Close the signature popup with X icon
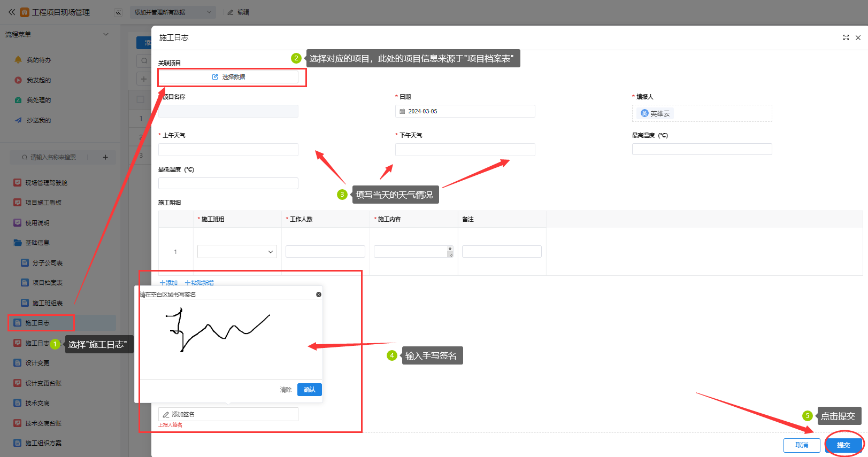Viewport: 868px width, 457px height. (319, 295)
